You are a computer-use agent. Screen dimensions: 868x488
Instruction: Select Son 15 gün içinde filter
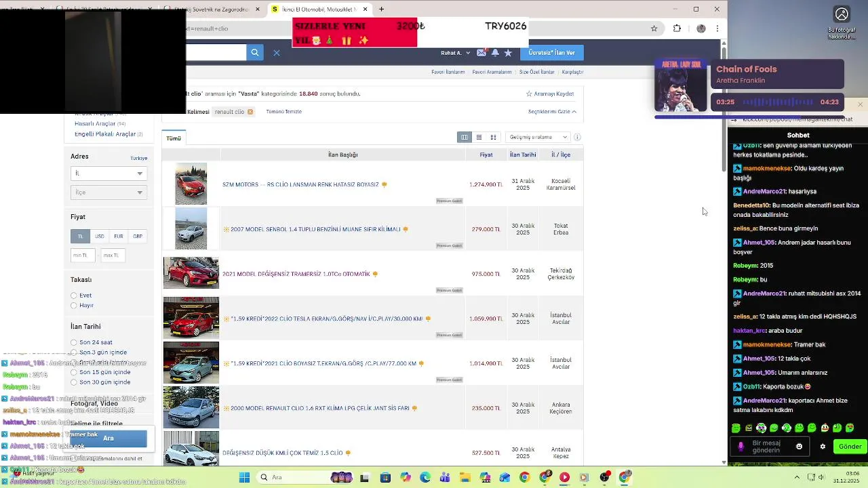coord(74,372)
